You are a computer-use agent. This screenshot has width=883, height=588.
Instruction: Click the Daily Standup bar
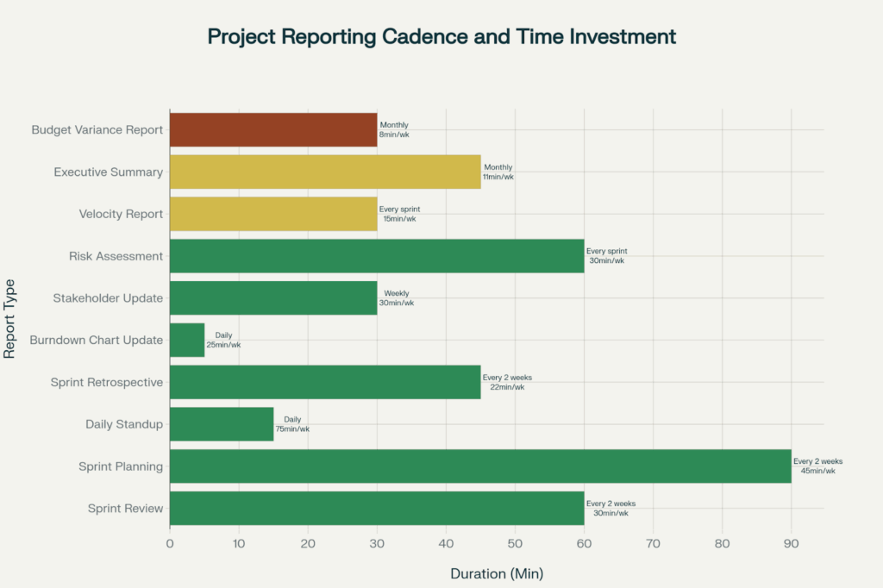[x=221, y=424]
